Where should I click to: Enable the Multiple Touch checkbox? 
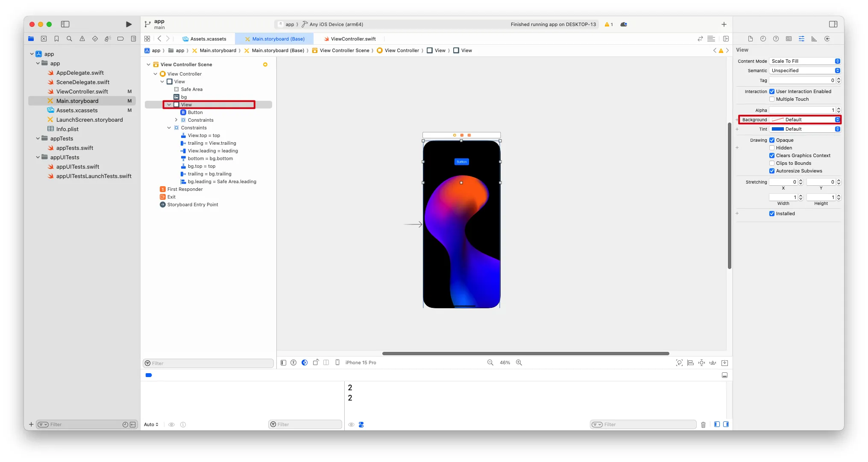(x=772, y=99)
